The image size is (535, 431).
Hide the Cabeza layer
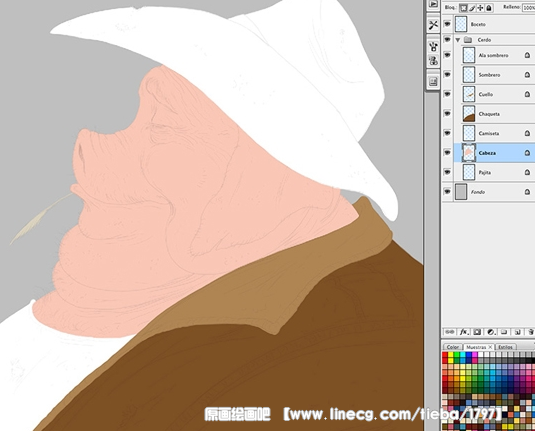447,153
